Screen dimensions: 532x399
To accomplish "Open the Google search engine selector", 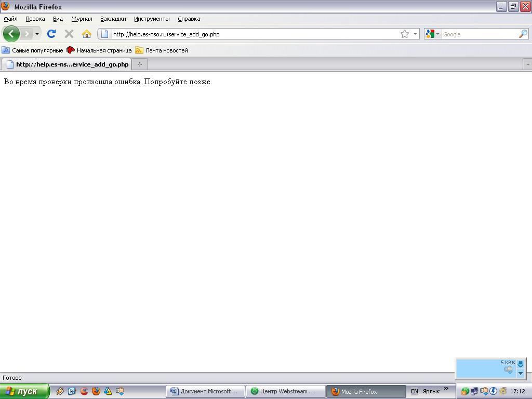I will coord(433,34).
